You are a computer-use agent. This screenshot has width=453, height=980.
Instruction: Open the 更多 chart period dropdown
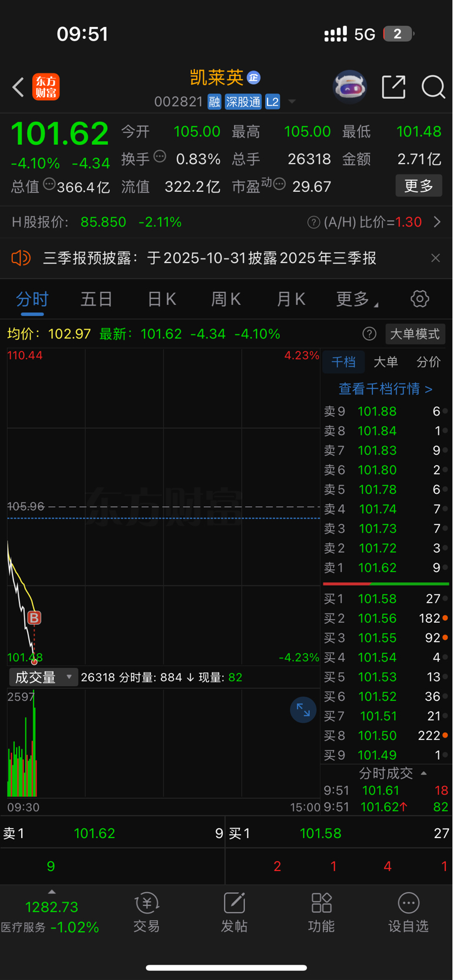pyautogui.click(x=357, y=299)
